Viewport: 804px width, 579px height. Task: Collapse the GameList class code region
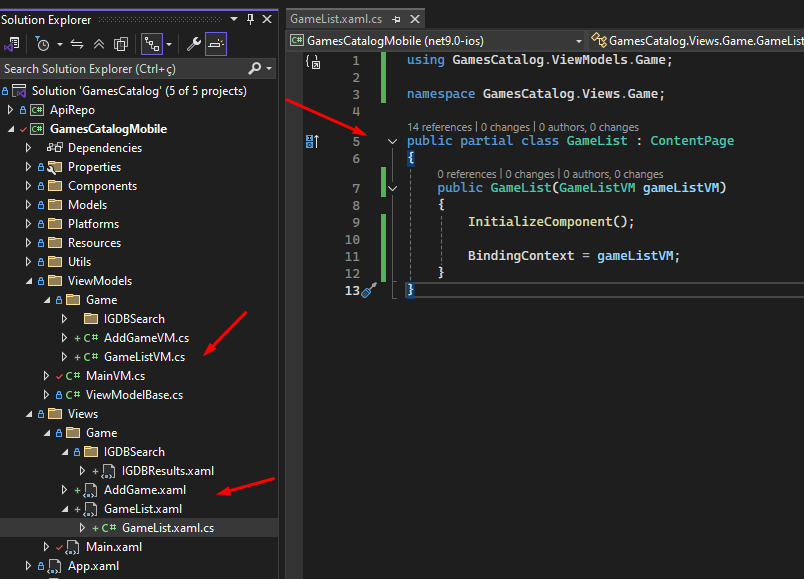392,141
